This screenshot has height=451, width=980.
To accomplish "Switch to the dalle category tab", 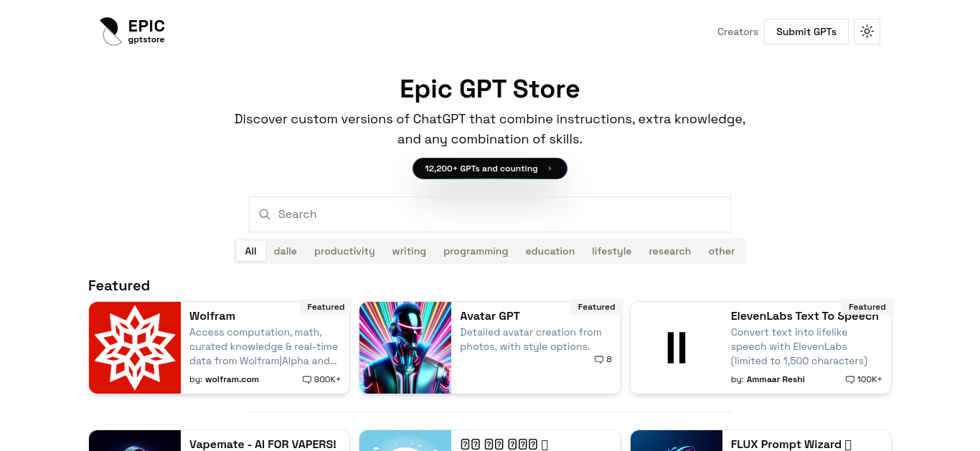I will tap(285, 251).
